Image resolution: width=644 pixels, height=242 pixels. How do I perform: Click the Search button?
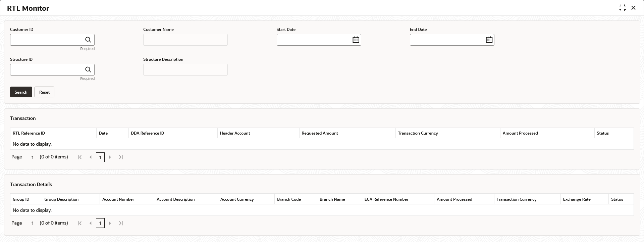[21, 92]
